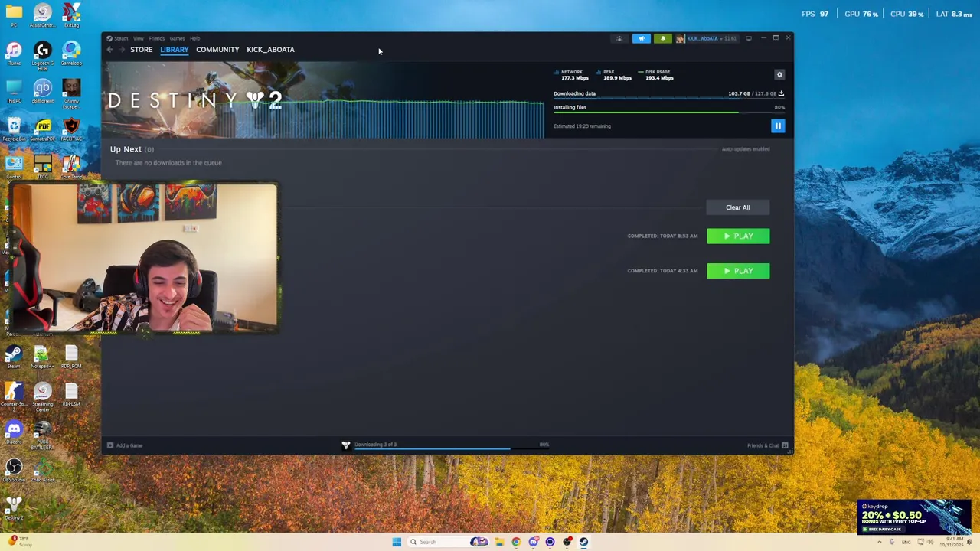Go forward with Steam's forward arrow
The width and height of the screenshot is (980, 551).
click(121, 50)
